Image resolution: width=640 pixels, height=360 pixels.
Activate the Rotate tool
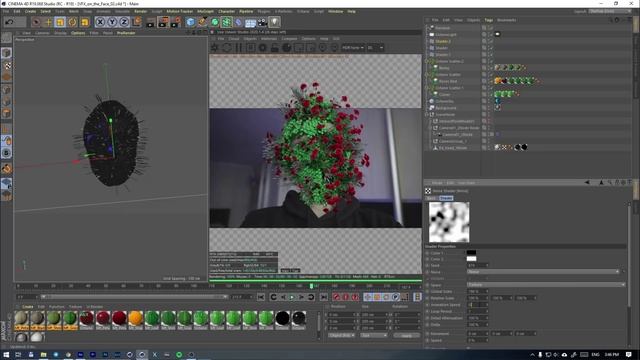72,22
